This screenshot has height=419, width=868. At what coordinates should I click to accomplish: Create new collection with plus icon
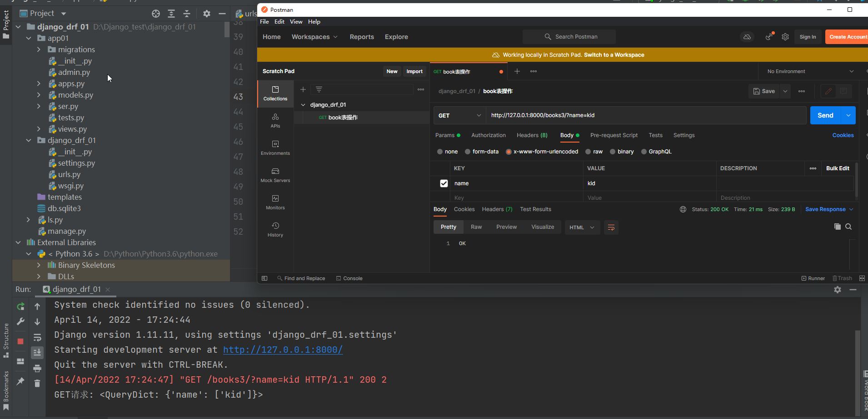click(303, 89)
